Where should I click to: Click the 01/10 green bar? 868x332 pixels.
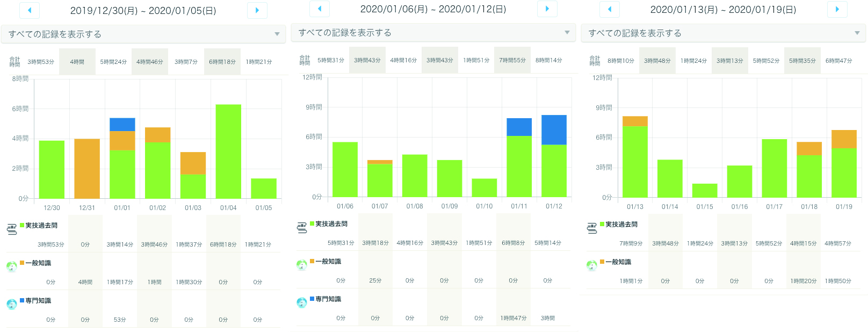484,188
